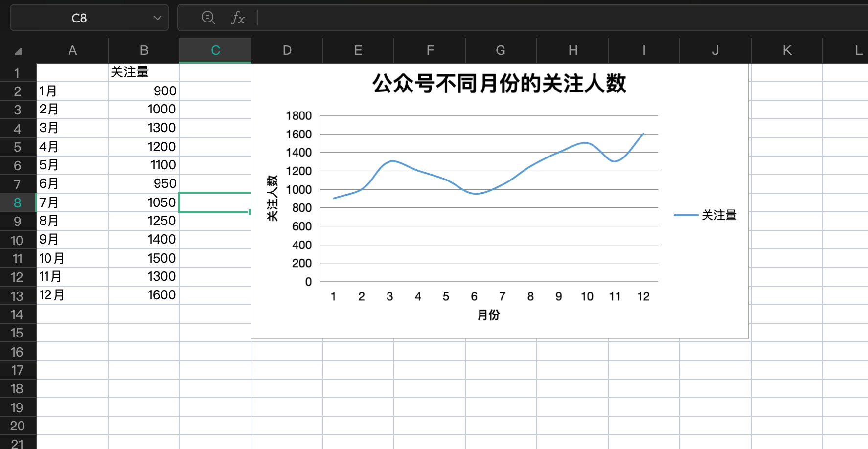Screen dimensions: 868x449
Task: Select column E header
Action: [x=358, y=50]
